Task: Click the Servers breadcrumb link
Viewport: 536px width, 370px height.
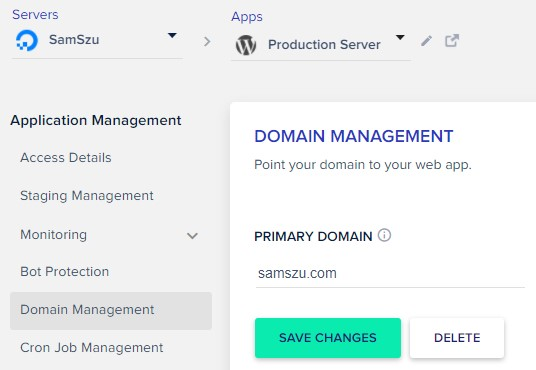Action: (35, 15)
